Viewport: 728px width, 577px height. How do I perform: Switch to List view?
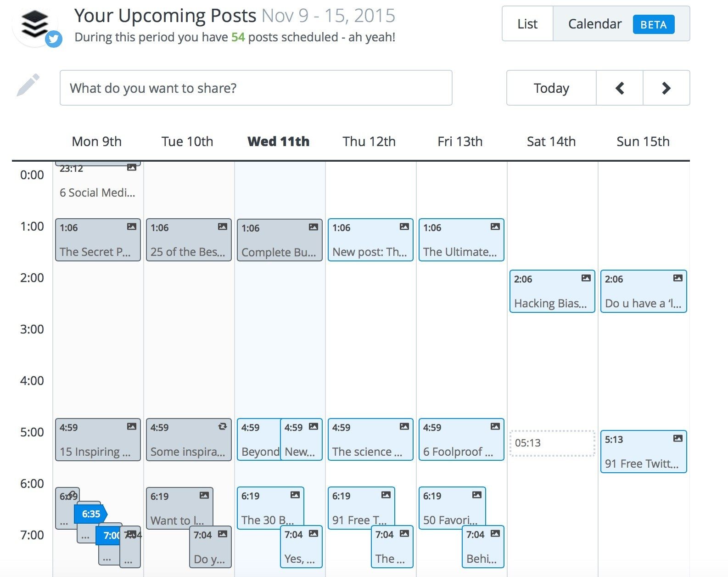pyautogui.click(x=527, y=24)
